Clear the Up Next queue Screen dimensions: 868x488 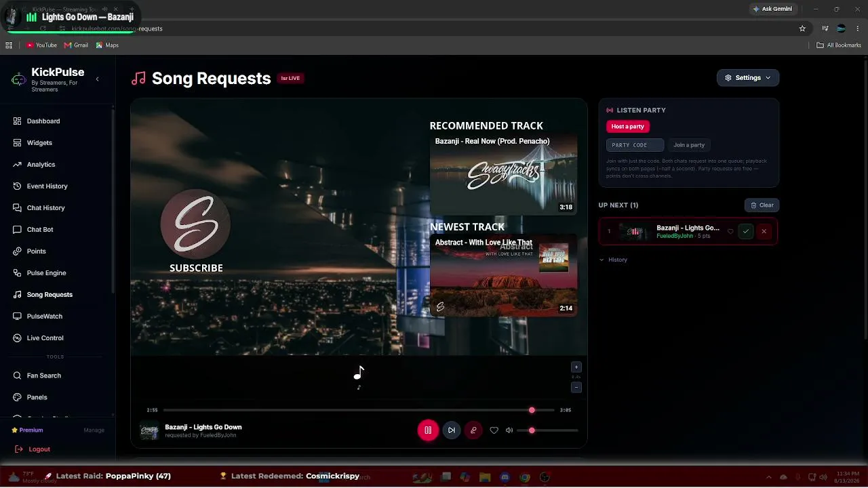click(x=762, y=205)
